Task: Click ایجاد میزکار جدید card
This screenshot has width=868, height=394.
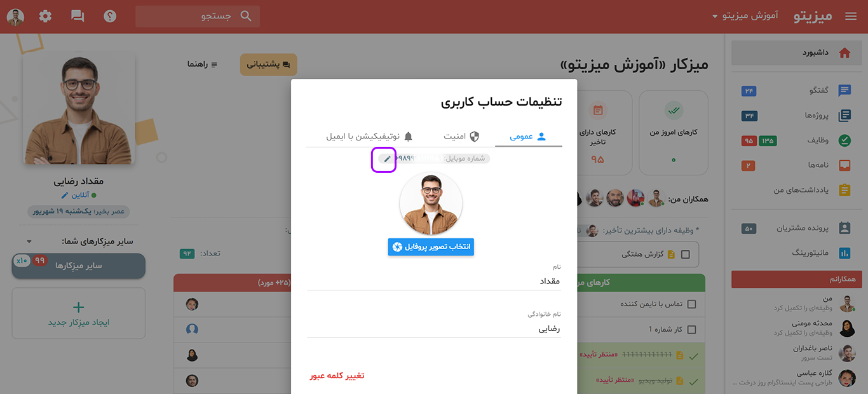Action: pos(79,313)
